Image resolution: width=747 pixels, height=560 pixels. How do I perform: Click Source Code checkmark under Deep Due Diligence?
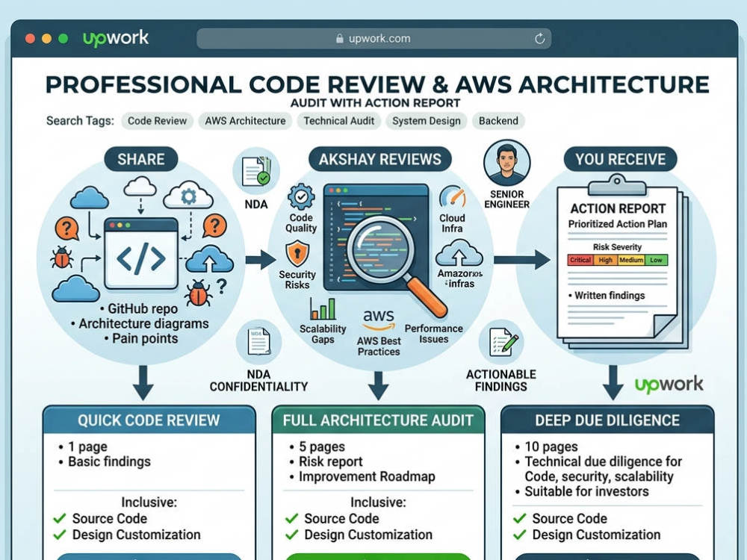520,519
